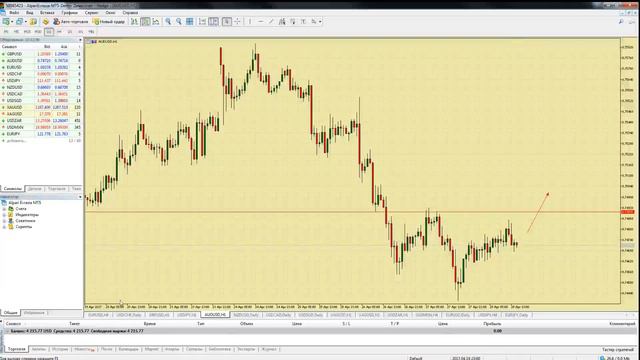Open the View menu
Image resolution: width=640 pixels, height=360 pixels.
coord(30,13)
